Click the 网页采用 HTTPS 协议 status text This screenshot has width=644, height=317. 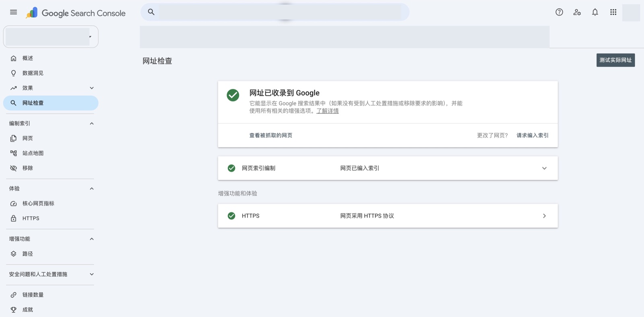point(367,216)
